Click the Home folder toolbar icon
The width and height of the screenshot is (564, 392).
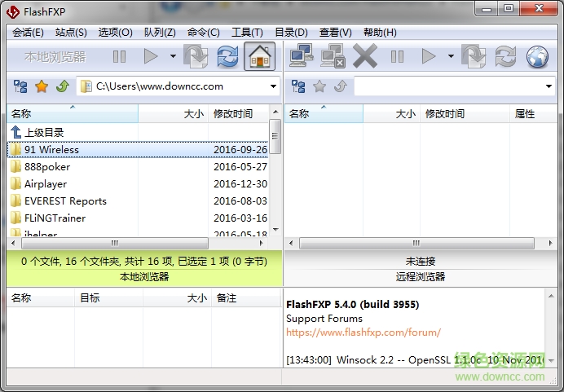pyautogui.click(x=259, y=56)
